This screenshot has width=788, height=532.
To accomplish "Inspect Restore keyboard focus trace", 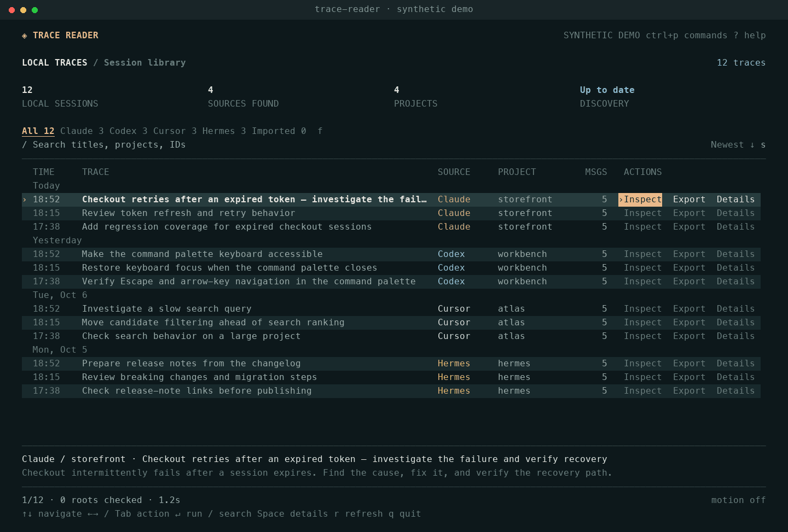I will (643, 268).
